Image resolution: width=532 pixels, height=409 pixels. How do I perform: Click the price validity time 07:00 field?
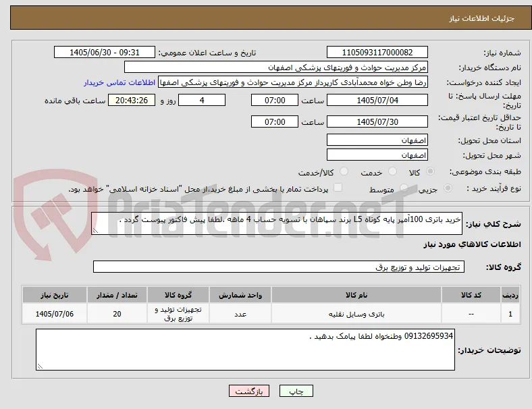click(x=275, y=121)
